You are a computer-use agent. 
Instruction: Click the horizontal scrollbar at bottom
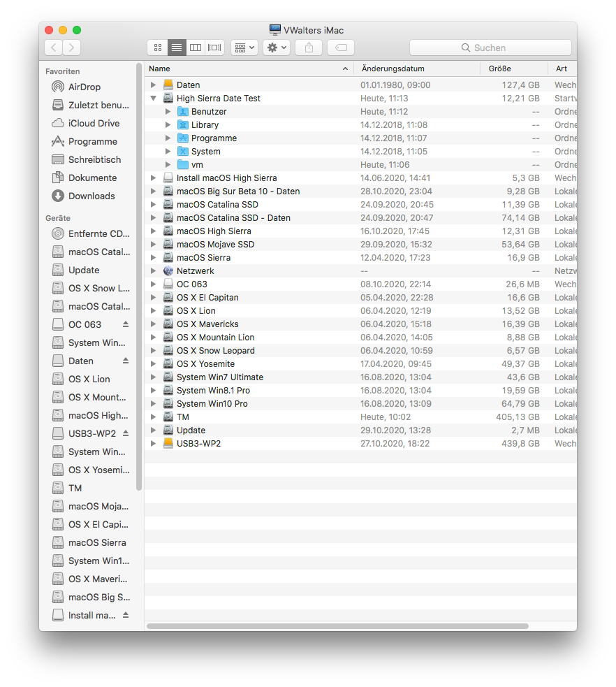coord(337,626)
